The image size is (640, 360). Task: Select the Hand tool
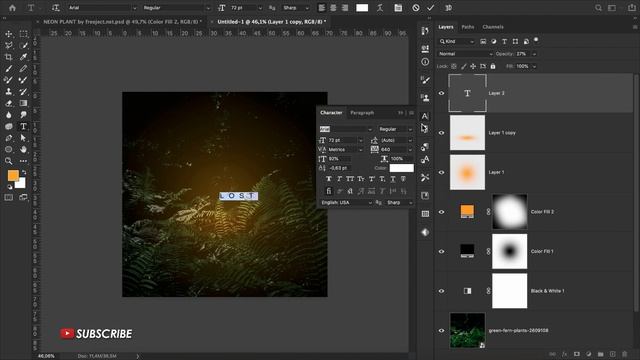click(x=23, y=149)
